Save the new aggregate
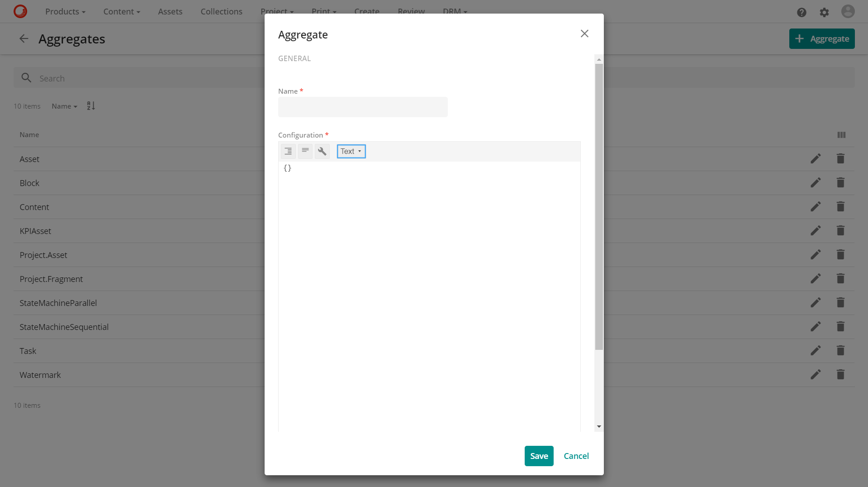Image resolution: width=868 pixels, height=487 pixels. (539, 456)
